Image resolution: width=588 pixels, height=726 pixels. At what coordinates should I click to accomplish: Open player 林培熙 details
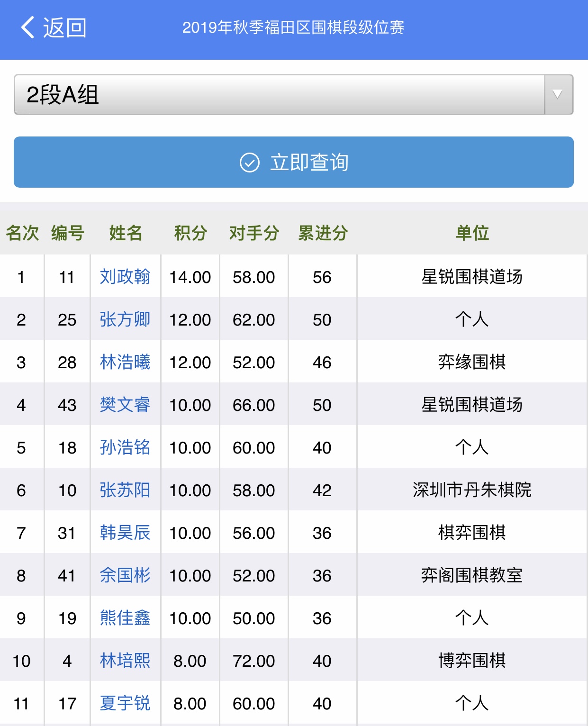click(x=125, y=661)
